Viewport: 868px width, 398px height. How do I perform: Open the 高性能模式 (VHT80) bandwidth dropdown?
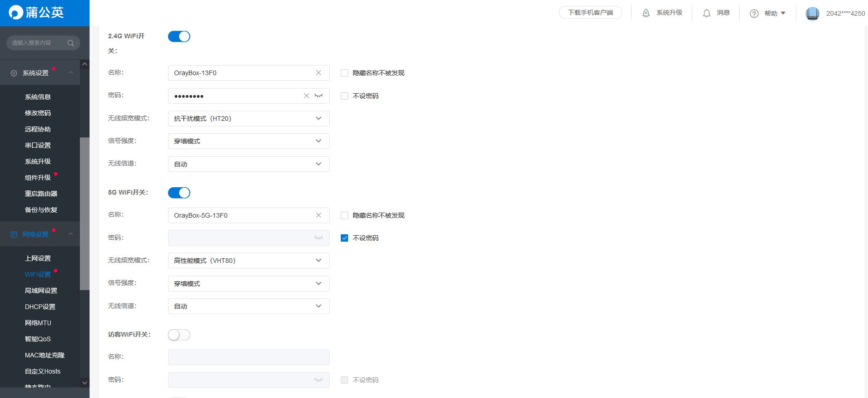(x=248, y=261)
